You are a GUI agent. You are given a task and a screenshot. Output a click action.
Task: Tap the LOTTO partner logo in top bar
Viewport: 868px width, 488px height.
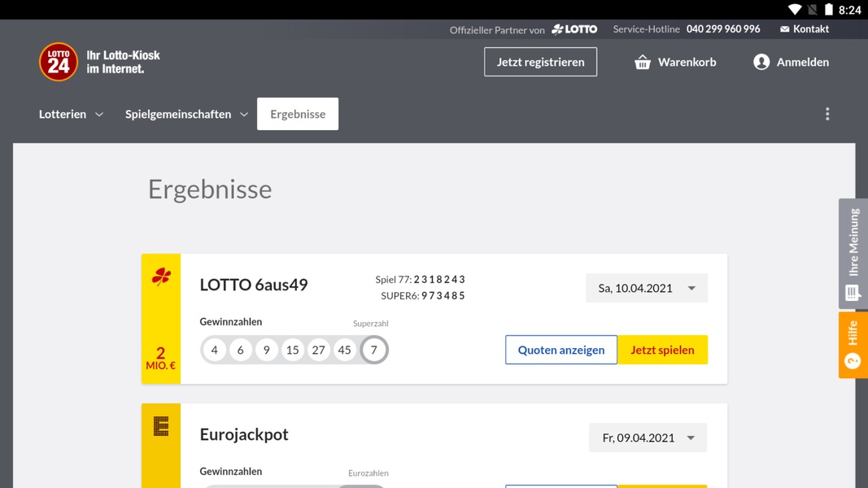coord(574,29)
